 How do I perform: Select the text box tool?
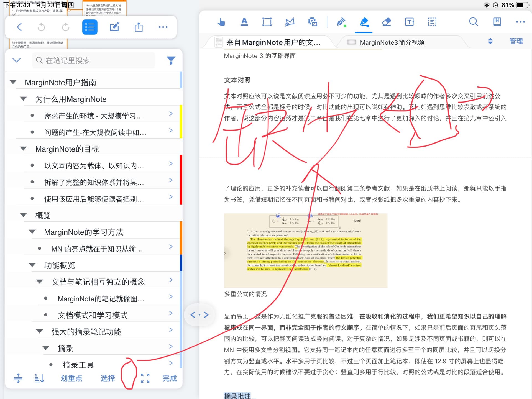409,22
